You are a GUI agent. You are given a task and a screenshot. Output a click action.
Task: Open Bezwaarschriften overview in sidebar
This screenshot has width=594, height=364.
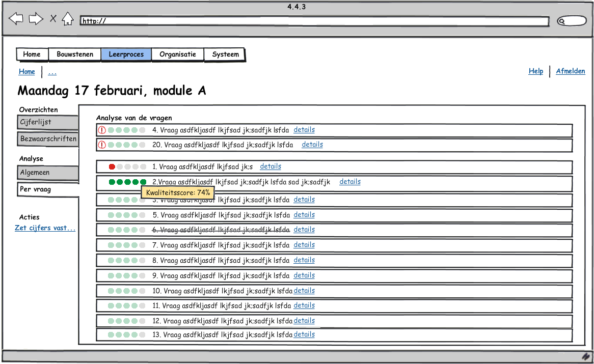point(48,139)
